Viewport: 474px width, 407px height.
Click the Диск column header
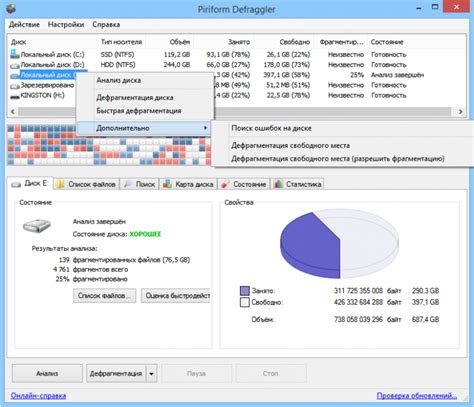pos(53,42)
